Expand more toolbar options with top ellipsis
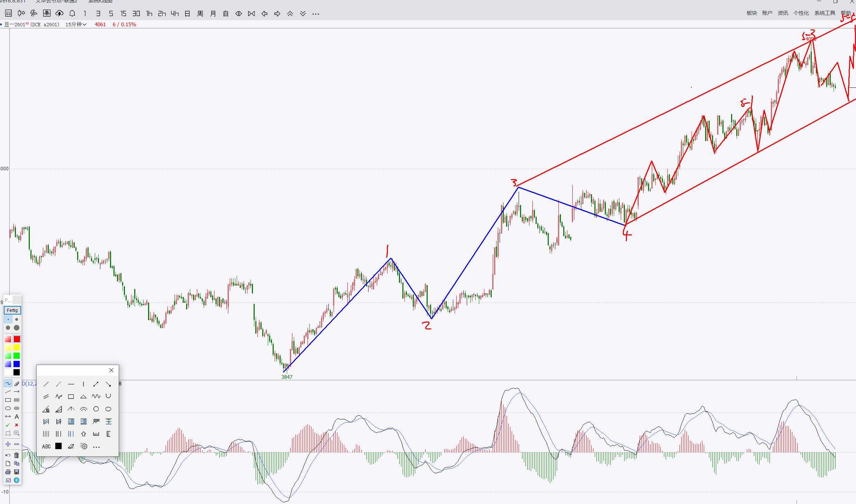The height and width of the screenshot is (504, 856). click(x=316, y=14)
